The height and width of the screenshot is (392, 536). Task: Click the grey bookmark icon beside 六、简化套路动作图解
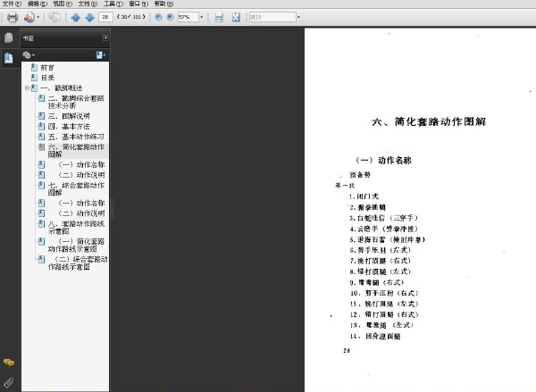coord(41,147)
